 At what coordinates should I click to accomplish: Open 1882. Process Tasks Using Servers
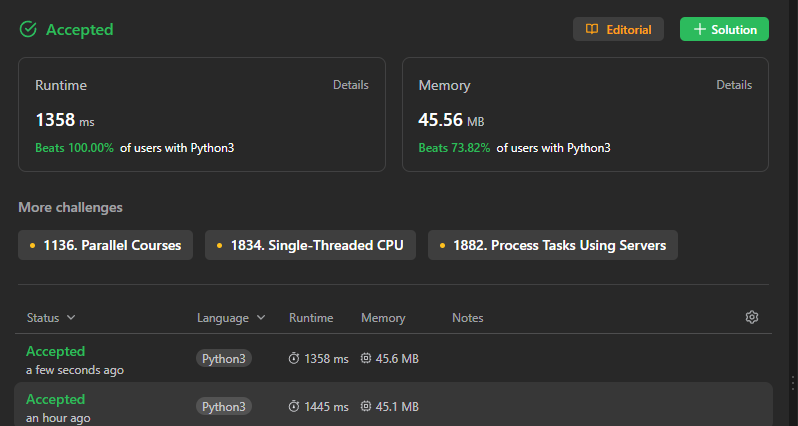[x=552, y=245]
